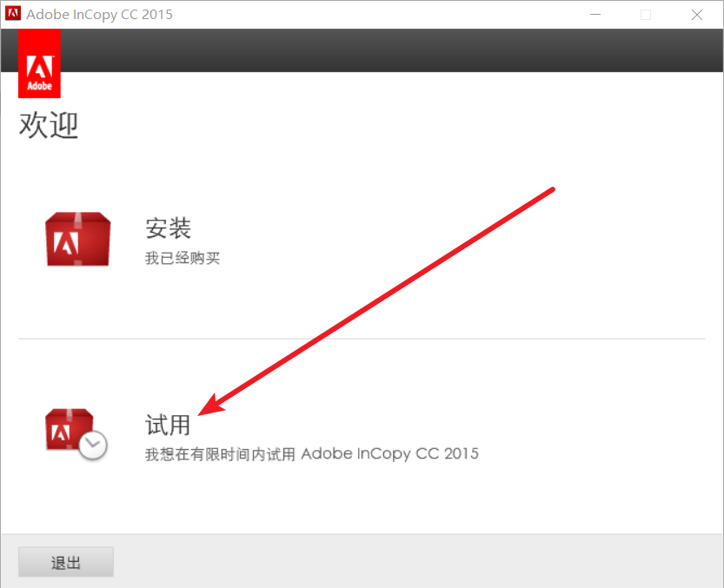Select the 安装 (Install) option
Screen dimensions: 724x588
coord(168,228)
